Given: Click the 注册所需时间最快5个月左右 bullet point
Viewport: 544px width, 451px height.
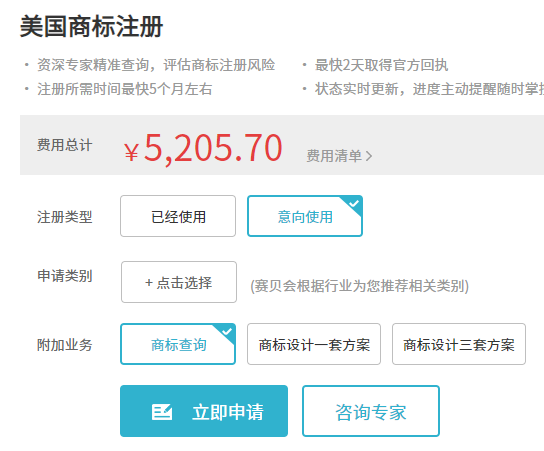Looking at the screenshot, I should [125, 89].
